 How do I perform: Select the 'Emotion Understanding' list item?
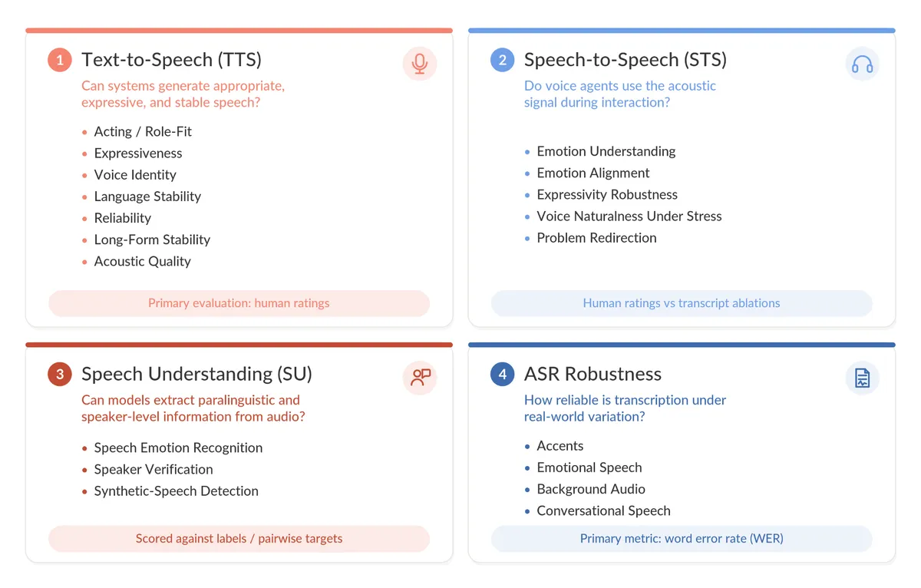(x=606, y=151)
